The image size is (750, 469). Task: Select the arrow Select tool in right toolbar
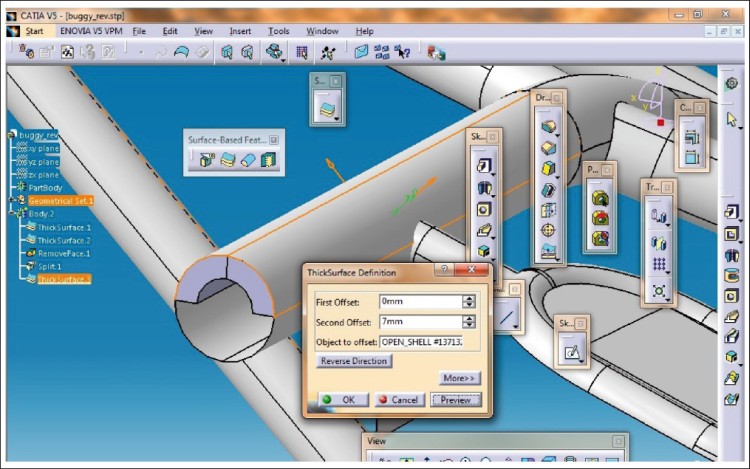[731, 119]
